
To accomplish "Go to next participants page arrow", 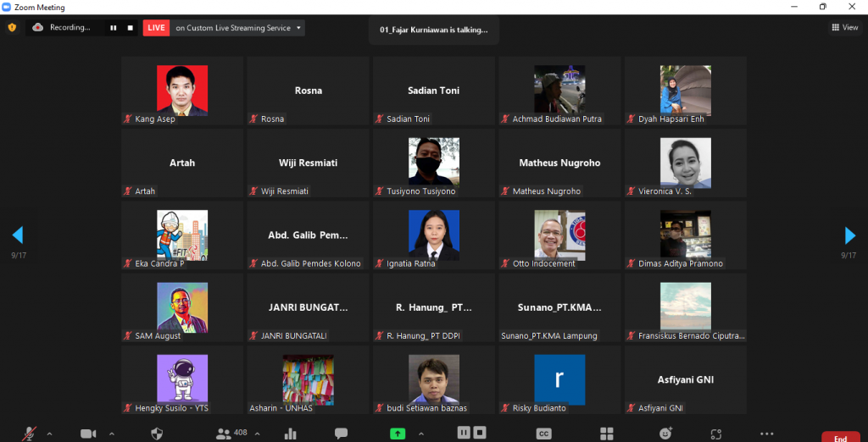I will tap(850, 235).
